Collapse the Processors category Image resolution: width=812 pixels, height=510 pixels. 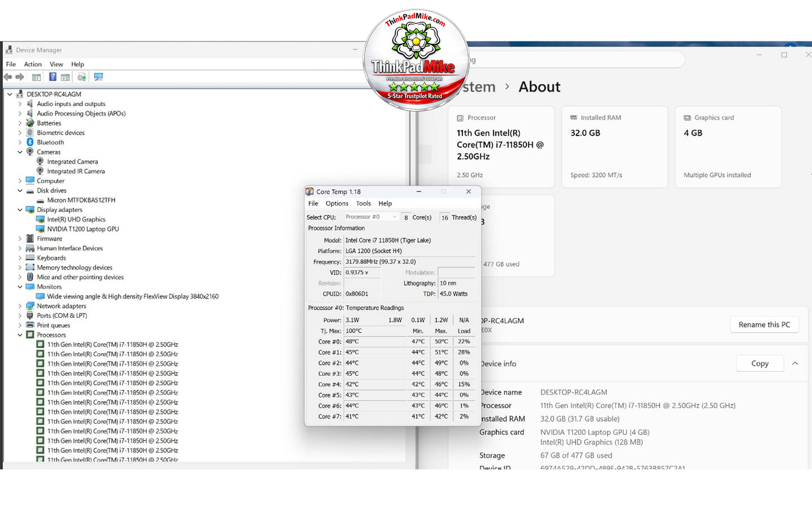pyautogui.click(x=20, y=335)
